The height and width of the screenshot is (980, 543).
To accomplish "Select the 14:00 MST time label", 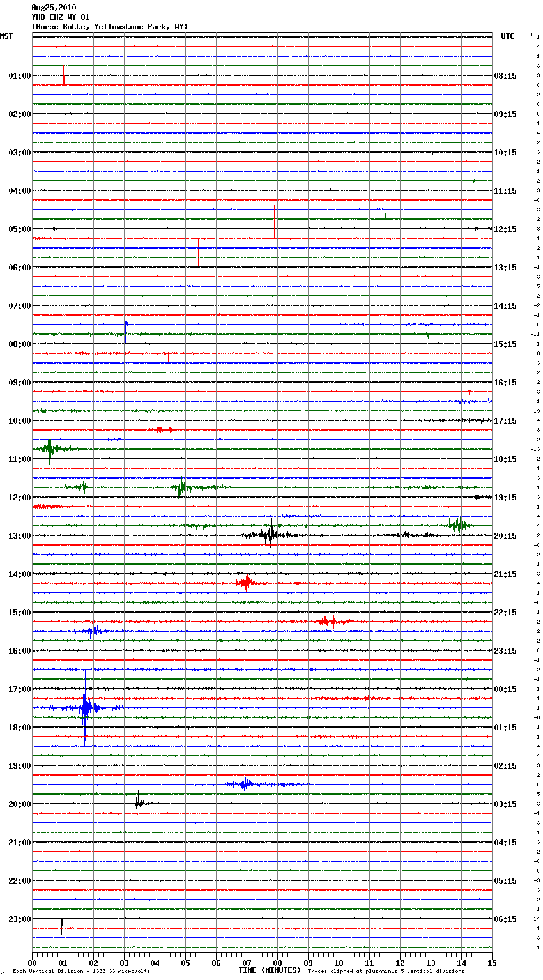I will pyautogui.click(x=19, y=574).
